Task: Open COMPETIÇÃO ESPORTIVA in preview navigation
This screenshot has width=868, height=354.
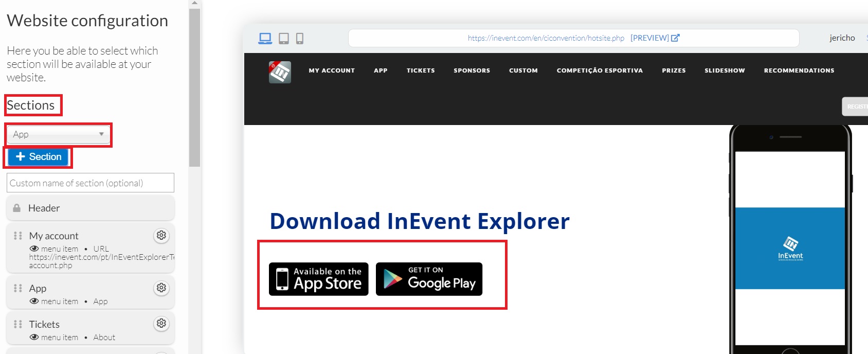Action: [600, 70]
